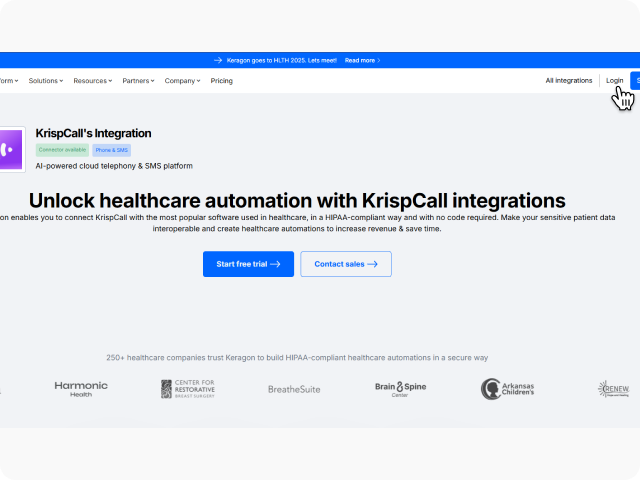Viewport: 640px width, 480px height.
Task: Expand the Solutions menu
Action: click(x=46, y=81)
